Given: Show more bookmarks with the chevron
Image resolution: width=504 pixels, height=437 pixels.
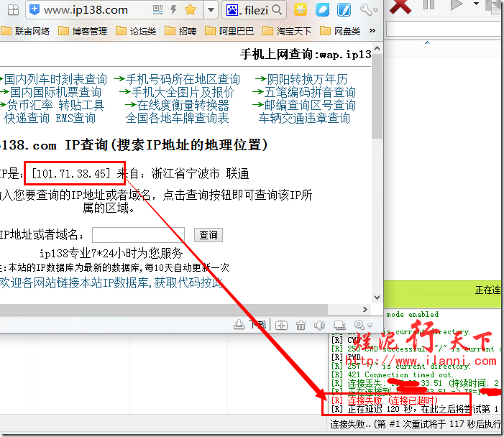Looking at the screenshot, I should click(x=372, y=31).
